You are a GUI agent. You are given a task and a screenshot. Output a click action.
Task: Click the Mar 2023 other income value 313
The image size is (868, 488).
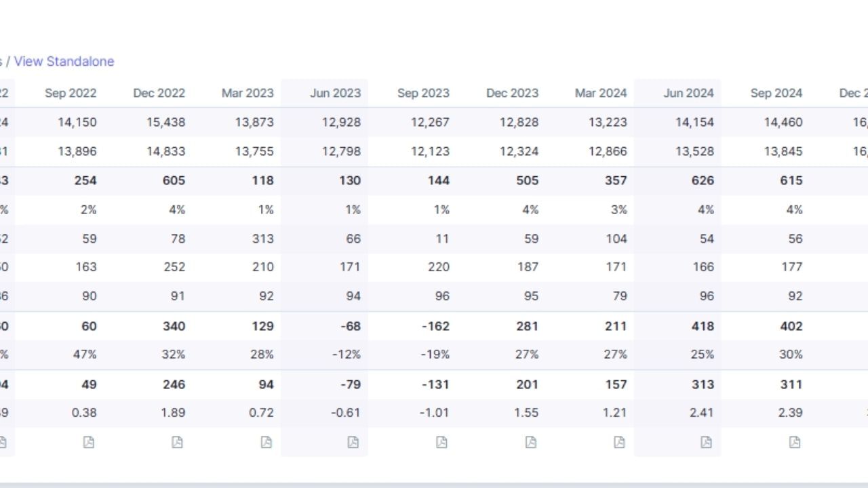pyautogui.click(x=262, y=239)
